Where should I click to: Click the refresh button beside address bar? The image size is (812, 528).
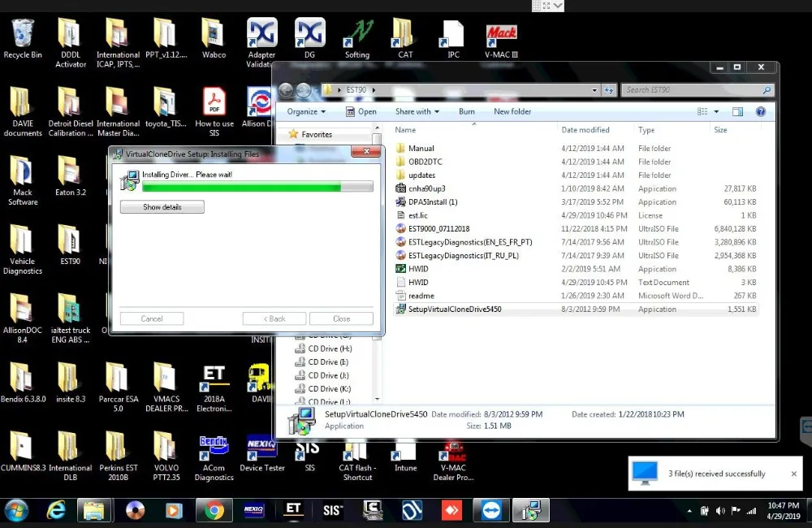(608, 90)
